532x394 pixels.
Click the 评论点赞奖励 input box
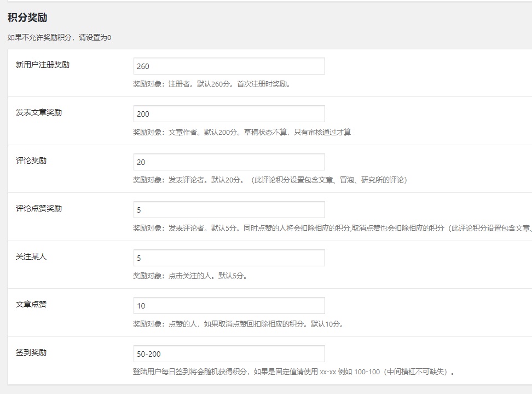click(x=229, y=209)
